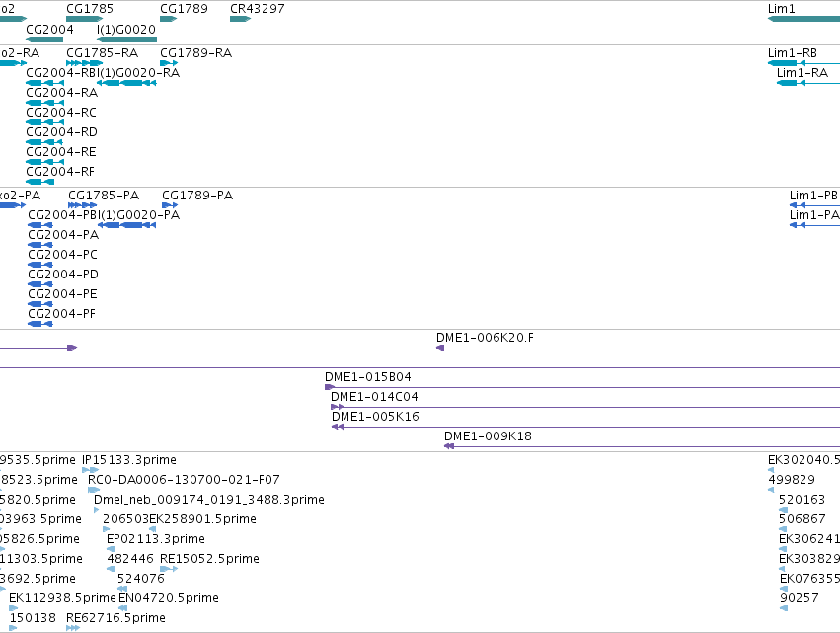The width and height of the screenshot is (840, 633).
Task: Click the CG2004-PF protein feature
Action: [x=40, y=324]
